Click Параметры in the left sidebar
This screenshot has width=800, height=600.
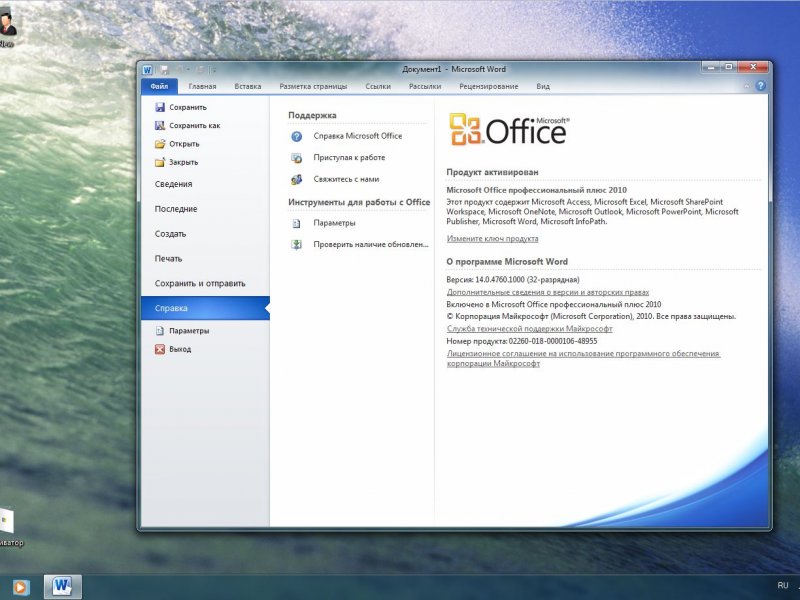point(183,331)
